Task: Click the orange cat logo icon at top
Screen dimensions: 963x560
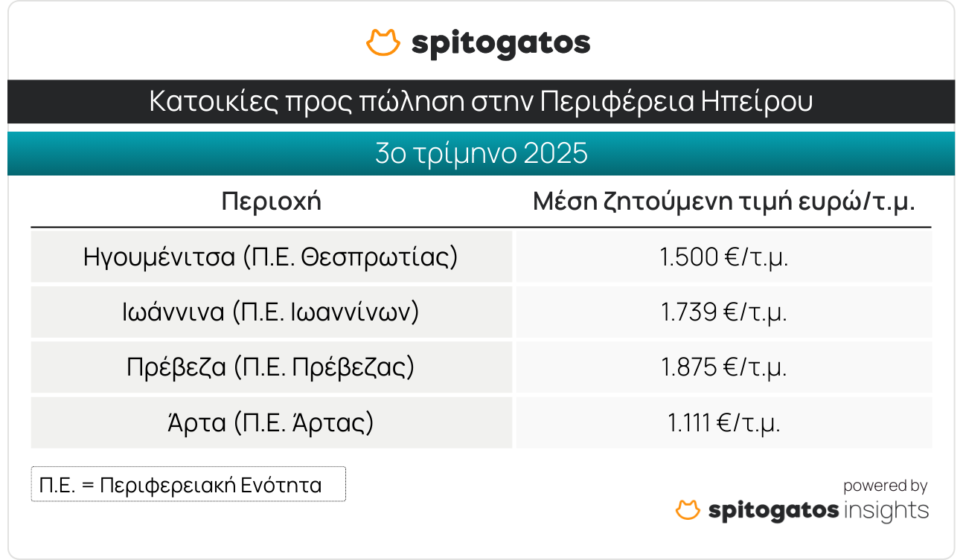Action: click(383, 43)
